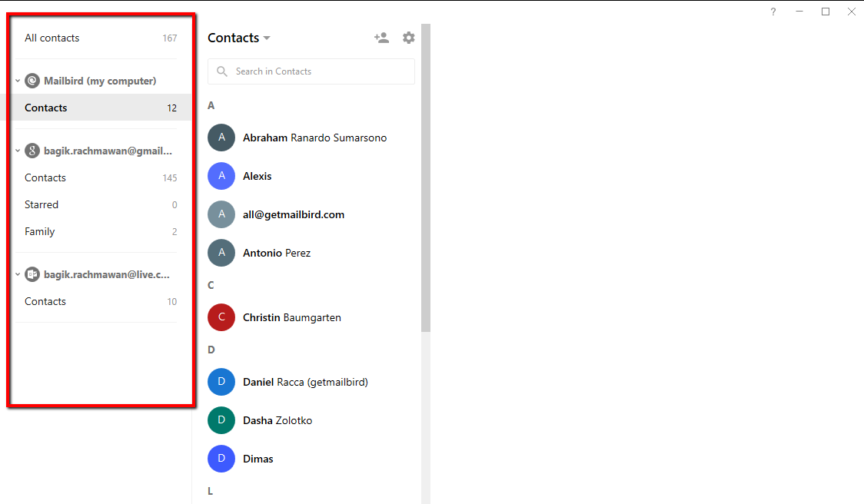
Task: Open the Contacts header dropdown arrow
Action: pos(267,38)
